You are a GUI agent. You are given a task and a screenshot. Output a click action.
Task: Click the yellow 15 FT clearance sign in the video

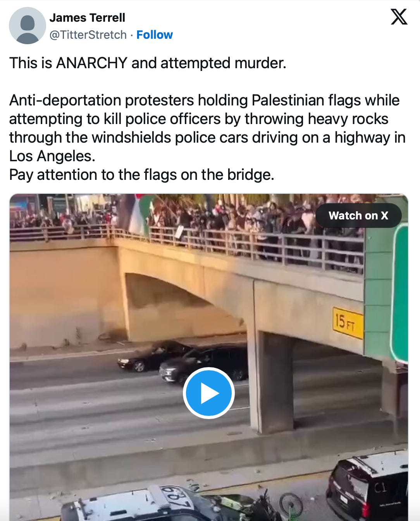click(348, 323)
